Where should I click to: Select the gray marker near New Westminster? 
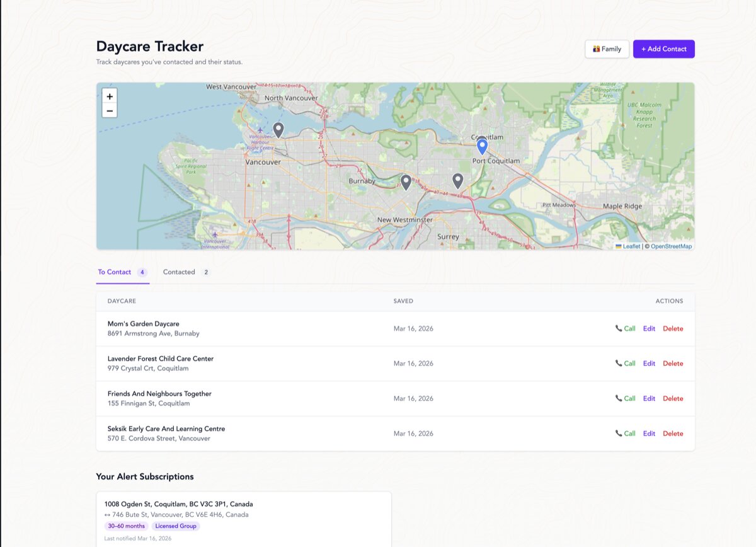pyautogui.click(x=458, y=180)
